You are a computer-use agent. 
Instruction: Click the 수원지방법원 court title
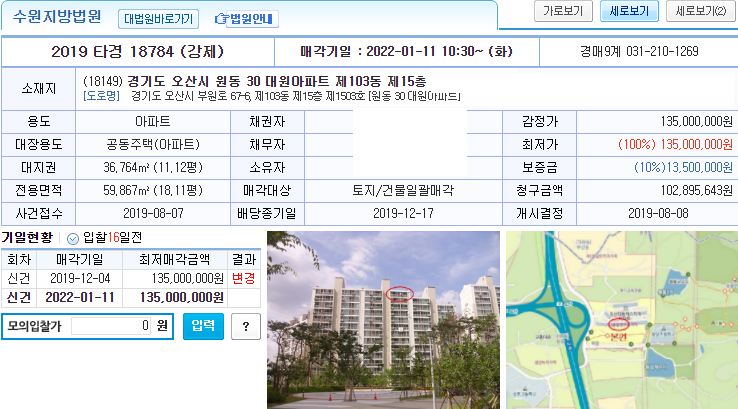[x=57, y=16]
